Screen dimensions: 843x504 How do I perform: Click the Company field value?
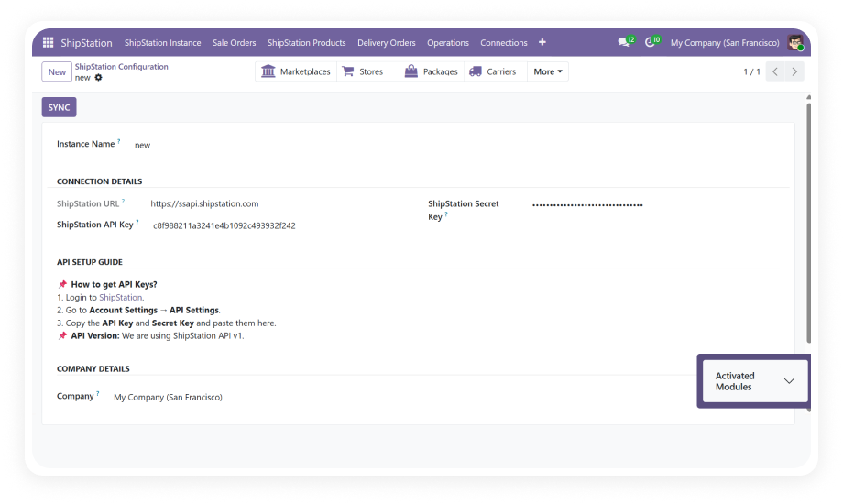168,397
